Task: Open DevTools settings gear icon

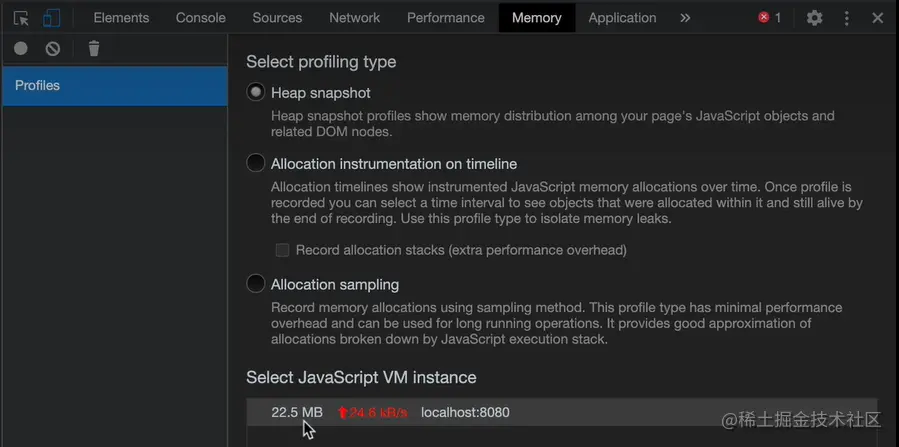Action: coord(814,18)
